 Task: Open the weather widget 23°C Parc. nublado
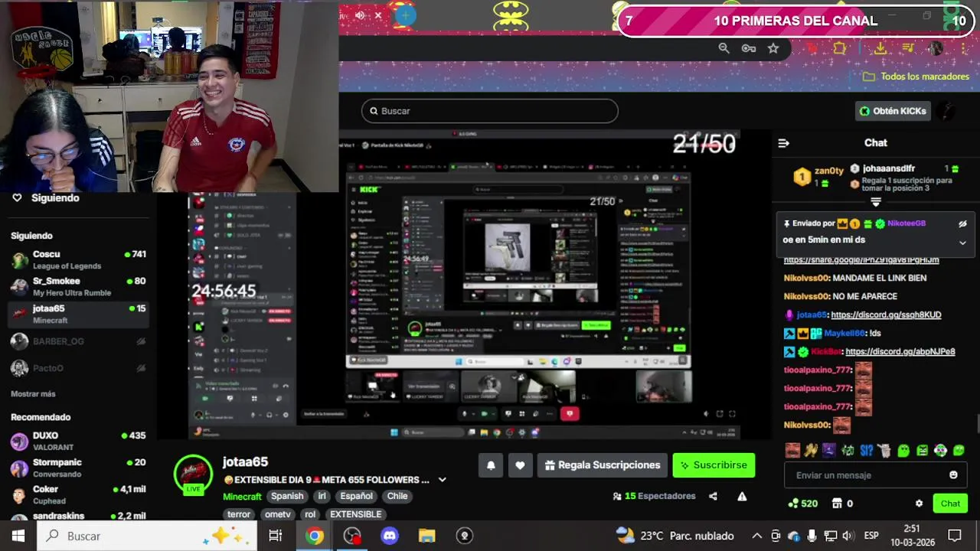pyautogui.click(x=675, y=536)
